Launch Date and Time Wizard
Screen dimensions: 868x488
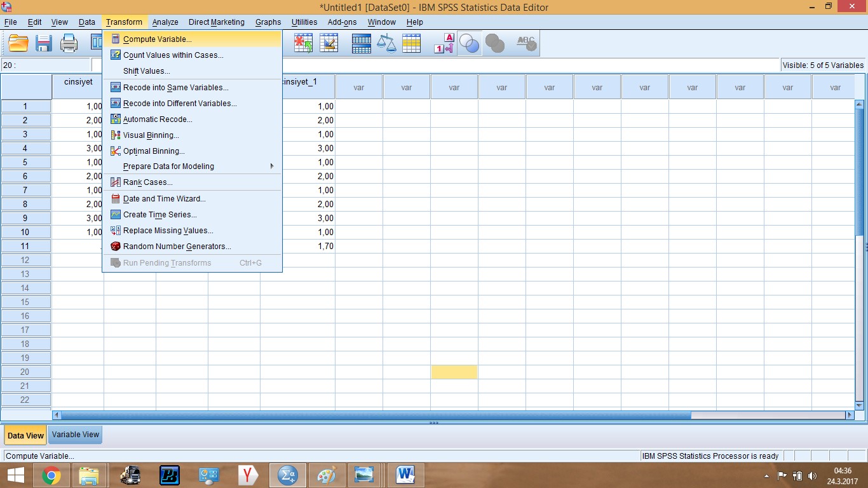(192, 199)
